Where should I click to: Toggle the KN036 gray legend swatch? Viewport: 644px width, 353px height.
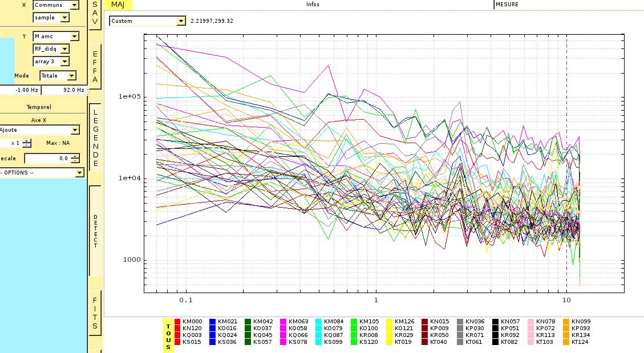pos(460,322)
